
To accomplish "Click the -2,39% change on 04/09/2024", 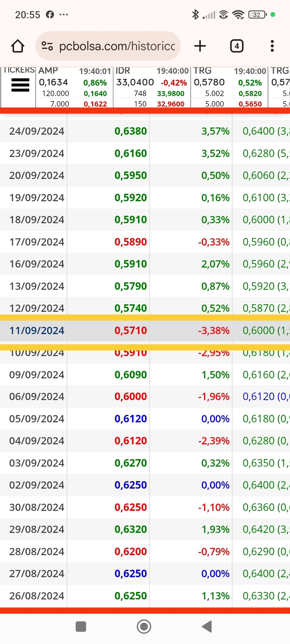I will click(x=214, y=441).
